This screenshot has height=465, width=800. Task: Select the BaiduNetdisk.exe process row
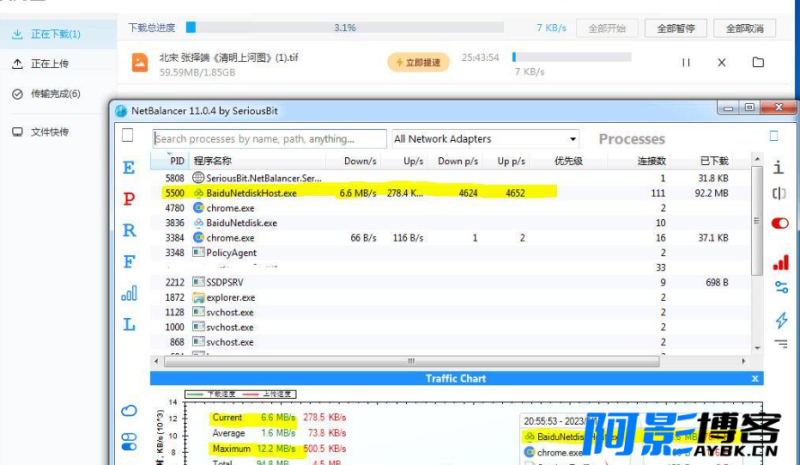coord(451,223)
